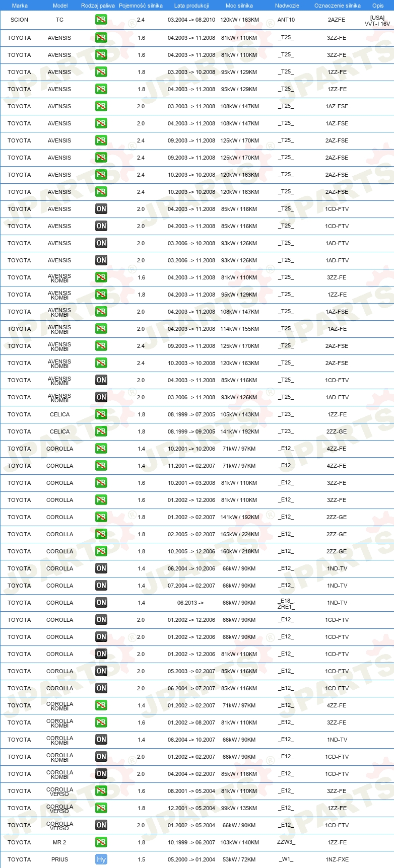Click the 53kW / 72KM power cell
Screen dimensions: 394x868
(239, 859)
